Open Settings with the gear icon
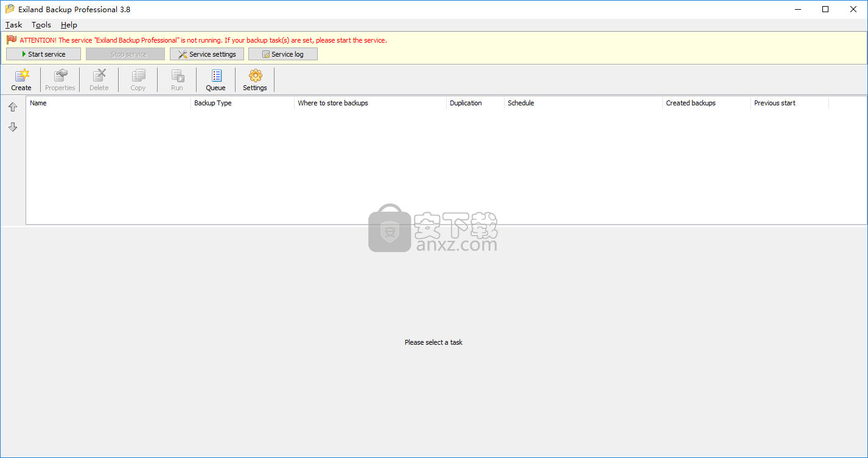 [x=255, y=80]
